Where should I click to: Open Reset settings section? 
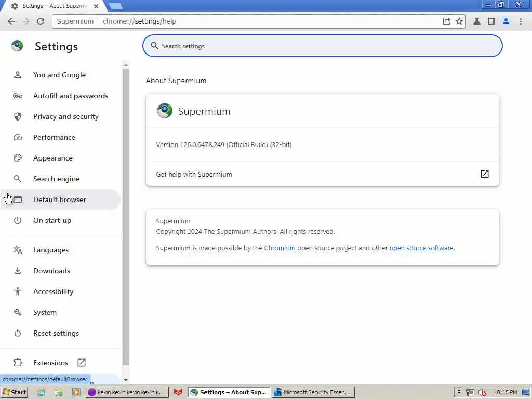(60, 333)
